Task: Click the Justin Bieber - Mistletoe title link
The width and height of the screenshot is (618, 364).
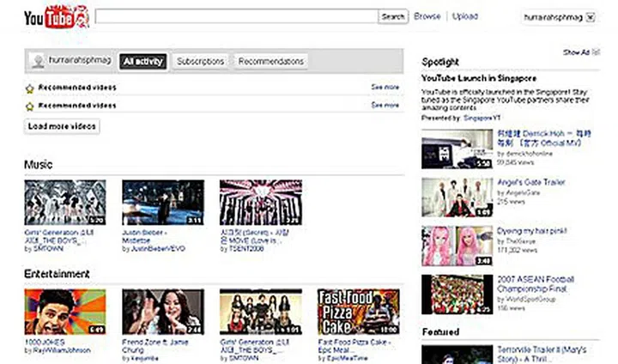Action: click(x=144, y=236)
